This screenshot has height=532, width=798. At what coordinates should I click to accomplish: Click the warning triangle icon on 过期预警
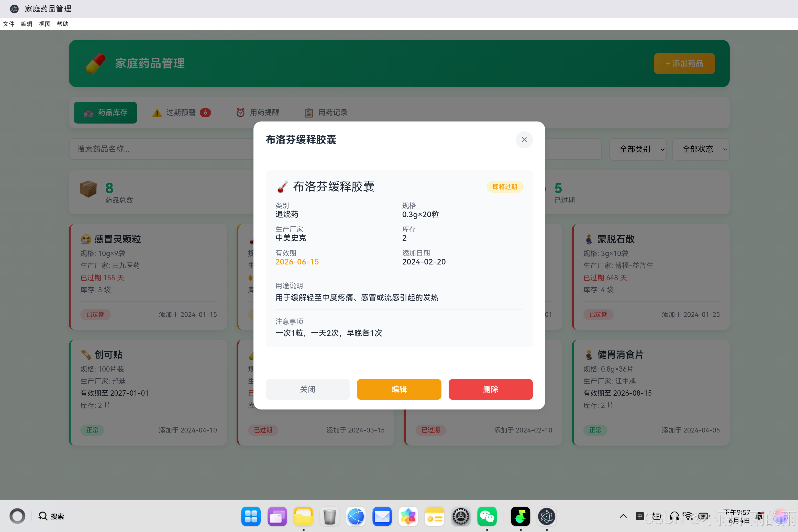[x=157, y=113]
